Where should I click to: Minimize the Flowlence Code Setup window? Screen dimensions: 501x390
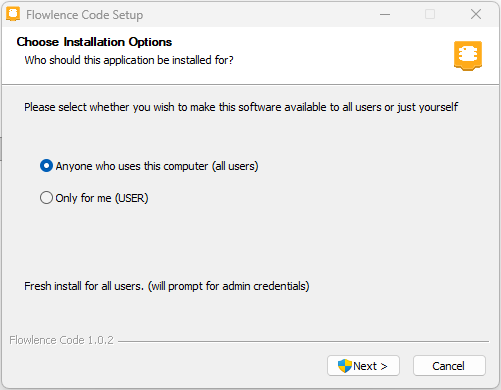point(385,14)
